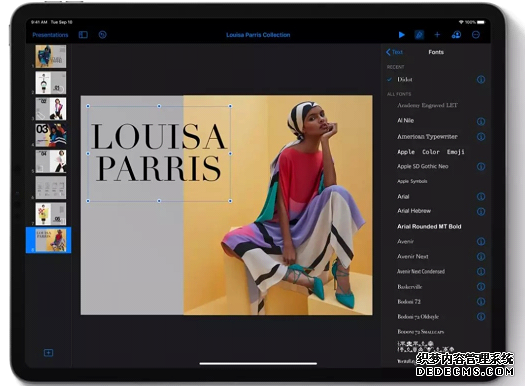Tap the Louisa Parris Collection document title
Image resolution: width=525 pixels, height=386 pixels.
[x=258, y=35]
